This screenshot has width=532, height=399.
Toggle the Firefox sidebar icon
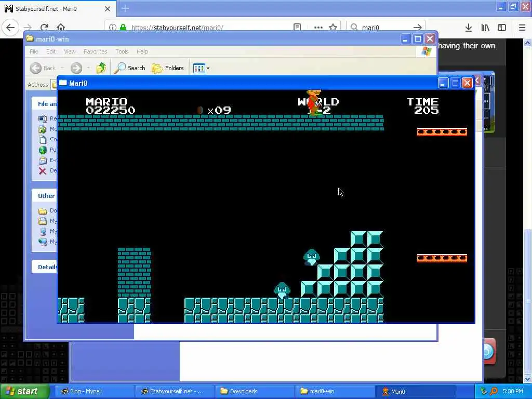(x=502, y=28)
